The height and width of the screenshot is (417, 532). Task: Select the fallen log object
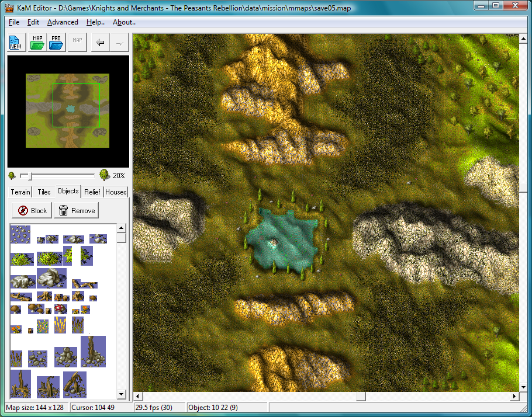[x=21, y=297]
